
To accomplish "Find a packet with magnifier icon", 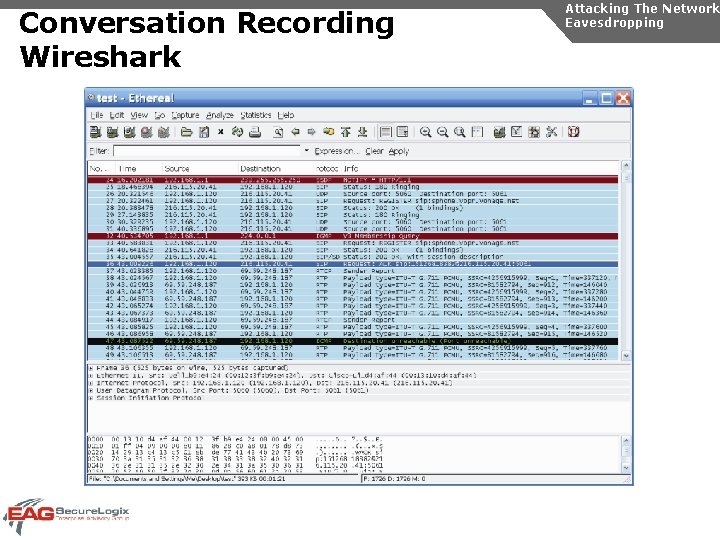I will coord(278,132).
